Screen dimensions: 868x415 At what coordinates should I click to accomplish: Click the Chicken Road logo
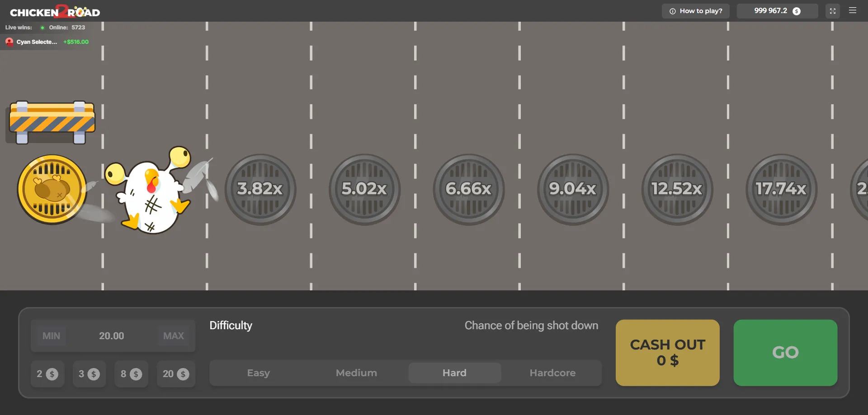tap(55, 11)
